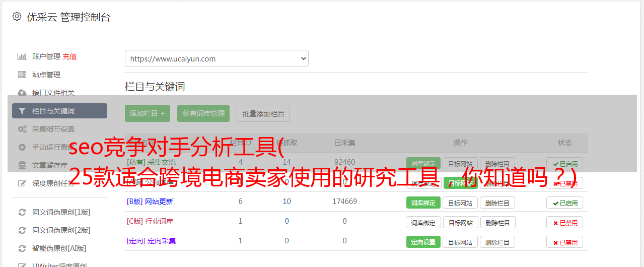Click 删除栏目 for the 采集交流 row
This screenshot has width=644, height=267.
(x=497, y=163)
